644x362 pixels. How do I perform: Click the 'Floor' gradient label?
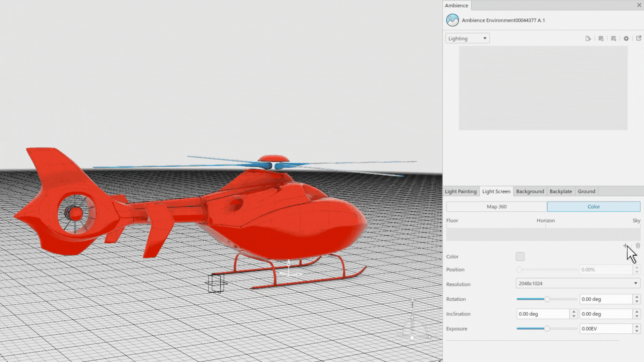[x=452, y=221]
